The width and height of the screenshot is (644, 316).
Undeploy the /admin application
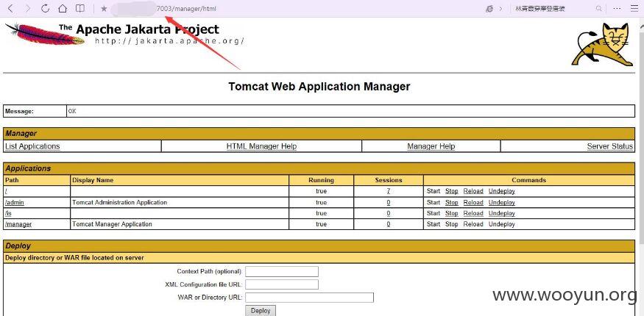click(501, 203)
